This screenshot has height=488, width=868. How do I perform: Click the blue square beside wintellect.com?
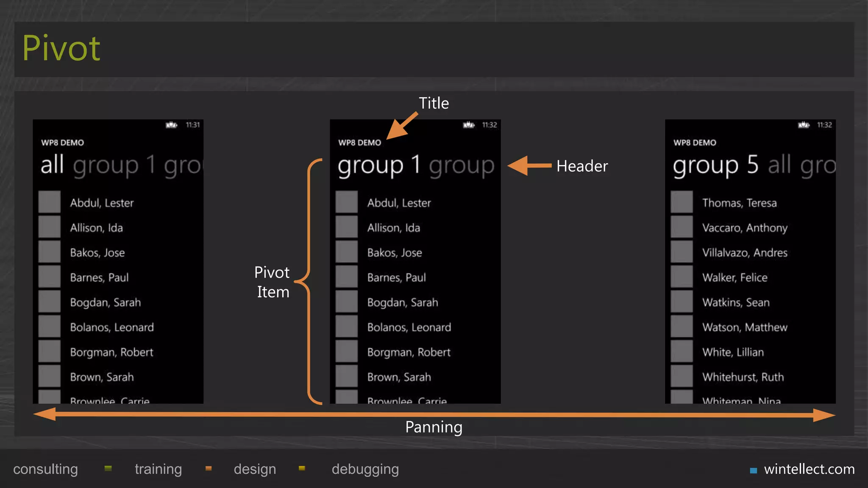tap(753, 470)
